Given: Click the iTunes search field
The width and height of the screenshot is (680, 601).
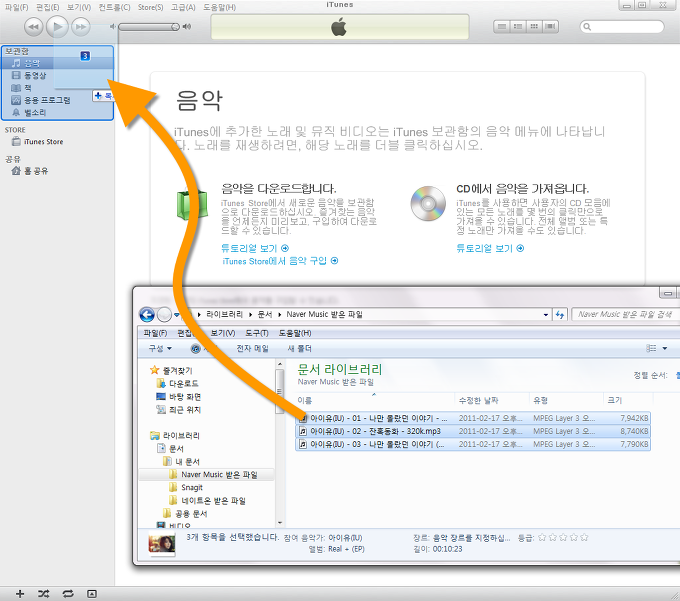Looking at the screenshot, I should (x=622, y=27).
